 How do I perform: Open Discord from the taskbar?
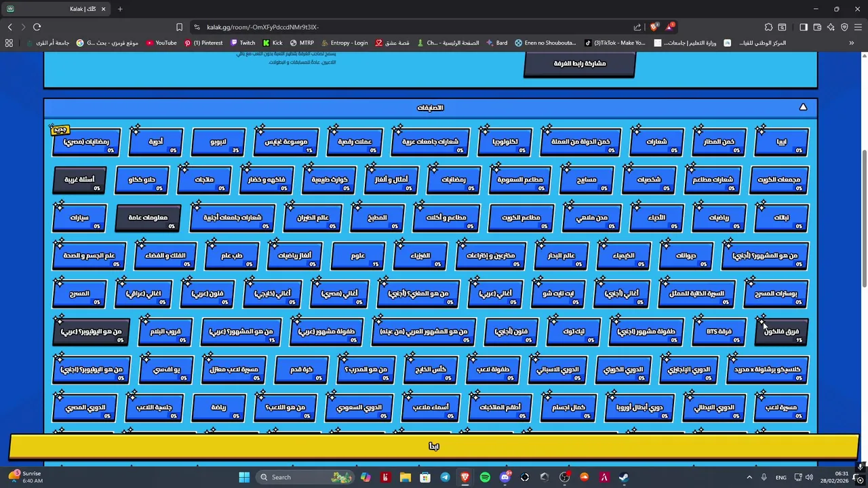pos(505,477)
